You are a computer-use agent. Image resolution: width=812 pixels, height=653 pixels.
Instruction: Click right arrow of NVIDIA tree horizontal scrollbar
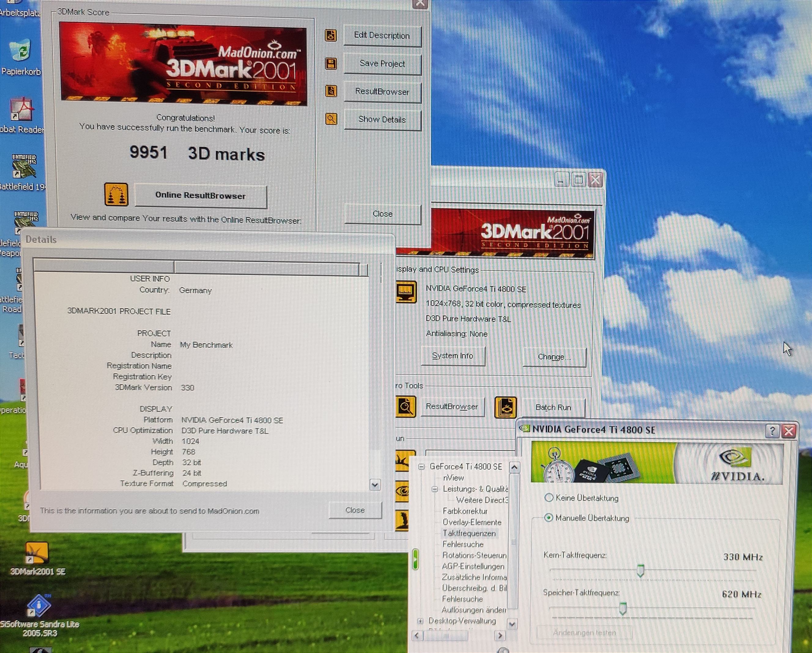(500, 635)
